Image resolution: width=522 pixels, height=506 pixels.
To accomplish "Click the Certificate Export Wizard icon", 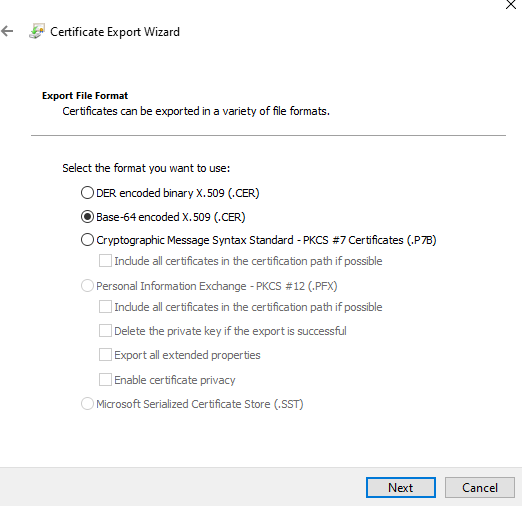I will point(37,31).
